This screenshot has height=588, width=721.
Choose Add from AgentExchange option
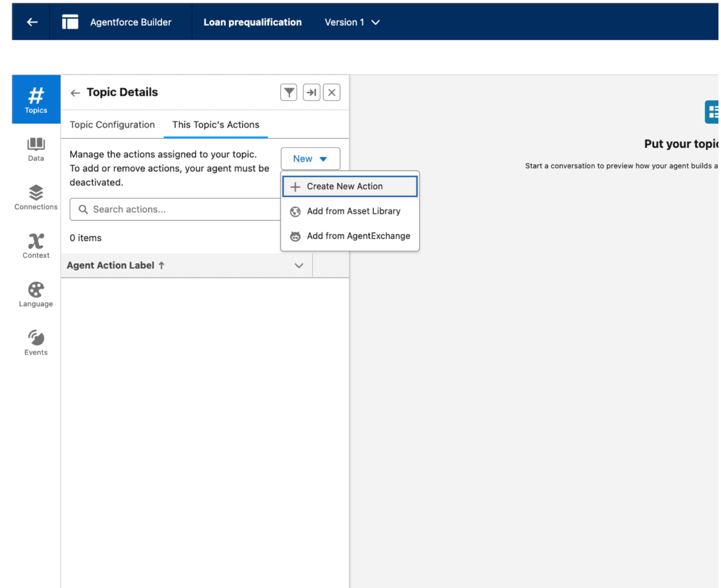[358, 236]
